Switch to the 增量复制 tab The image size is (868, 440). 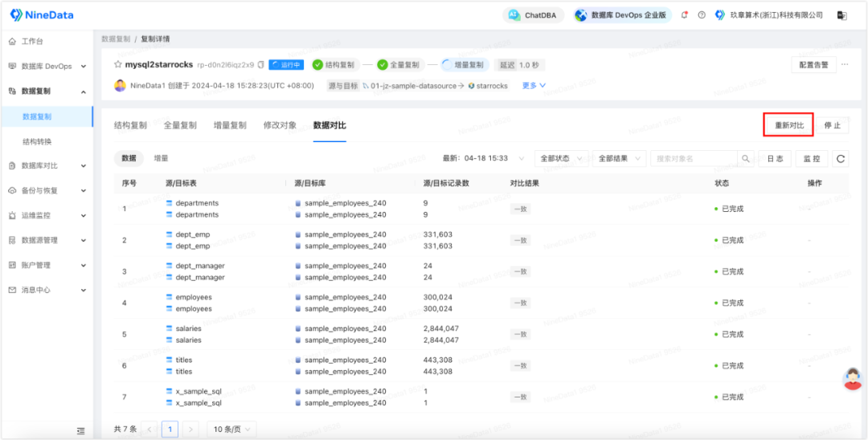[x=230, y=125]
